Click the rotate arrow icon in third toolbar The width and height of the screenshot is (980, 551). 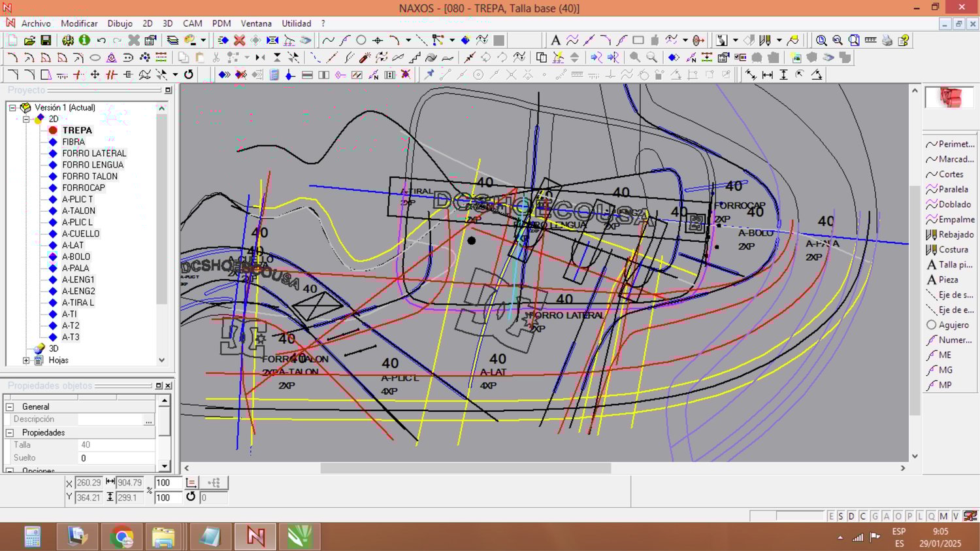(x=189, y=75)
